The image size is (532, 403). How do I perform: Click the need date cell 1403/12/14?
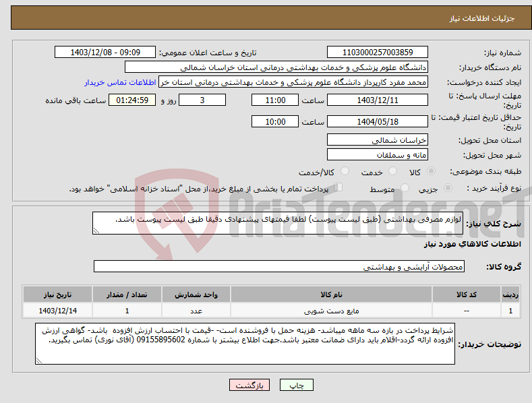[x=58, y=311]
